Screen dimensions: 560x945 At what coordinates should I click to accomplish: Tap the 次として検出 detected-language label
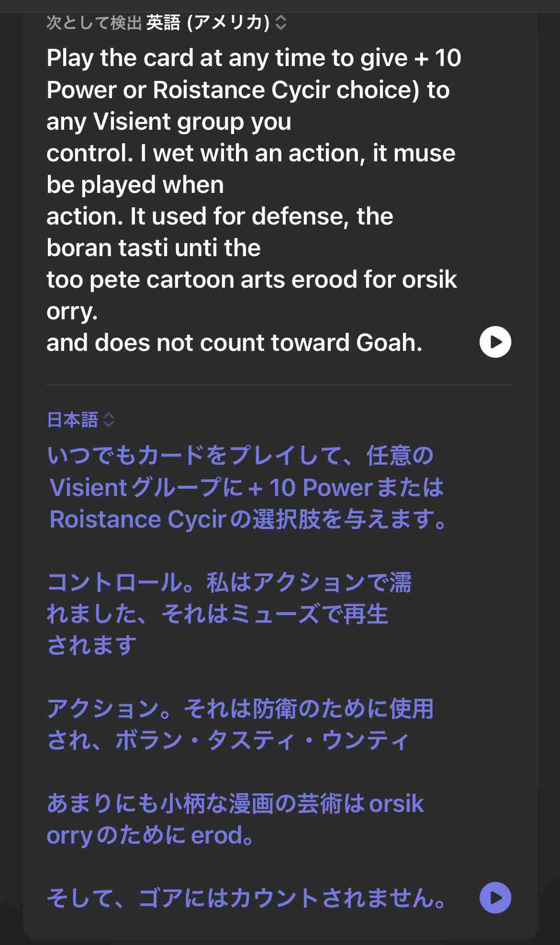tap(93, 21)
